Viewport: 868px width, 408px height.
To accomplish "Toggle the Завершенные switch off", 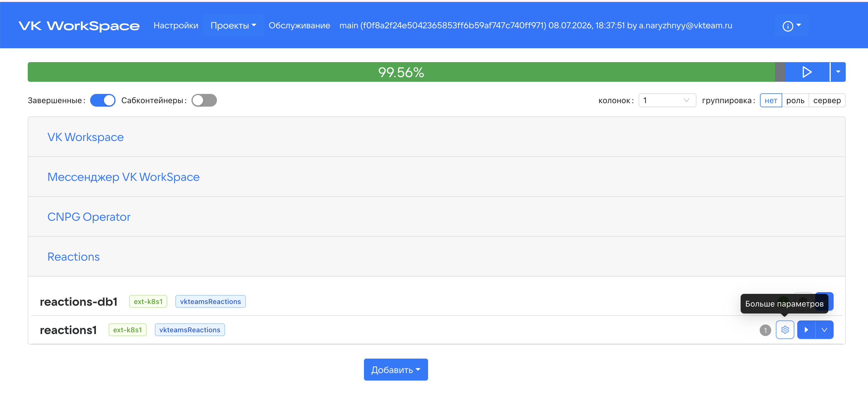I will pos(103,100).
